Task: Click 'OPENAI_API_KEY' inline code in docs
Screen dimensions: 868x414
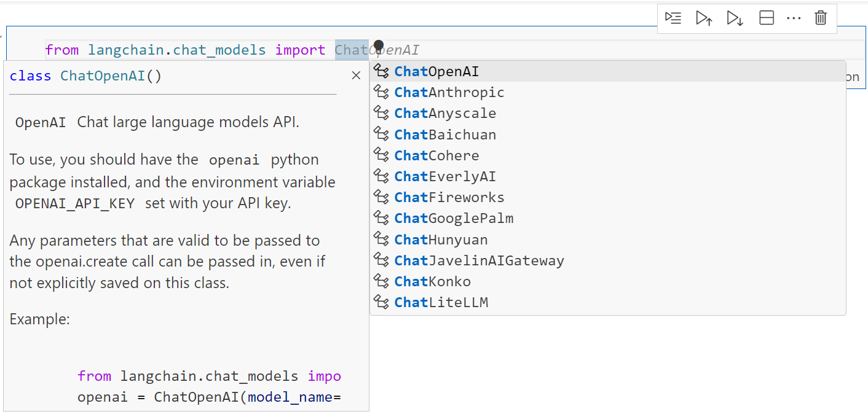Action: [75, 204]
